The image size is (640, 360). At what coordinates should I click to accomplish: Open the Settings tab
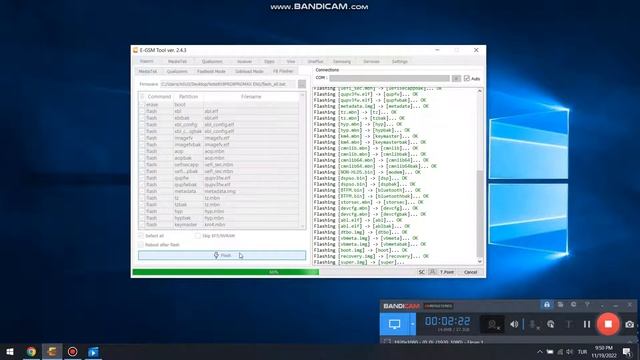400,62
